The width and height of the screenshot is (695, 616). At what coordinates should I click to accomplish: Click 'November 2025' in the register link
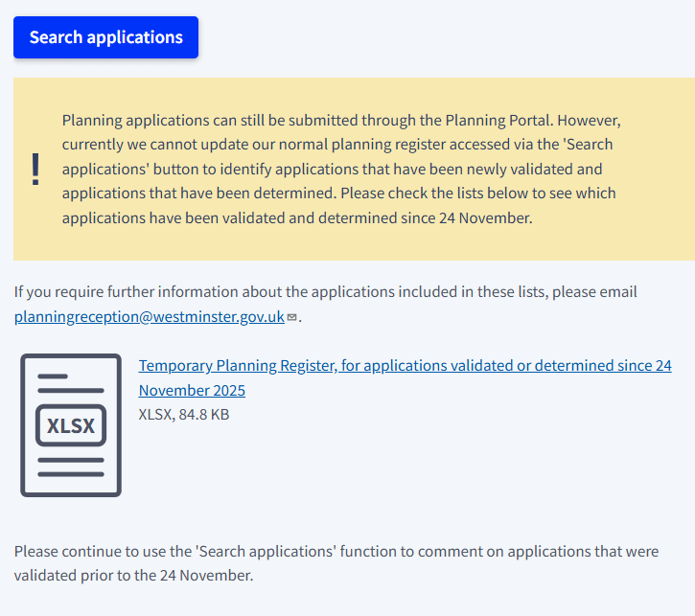pyautogui.click(x=192, y=391)
